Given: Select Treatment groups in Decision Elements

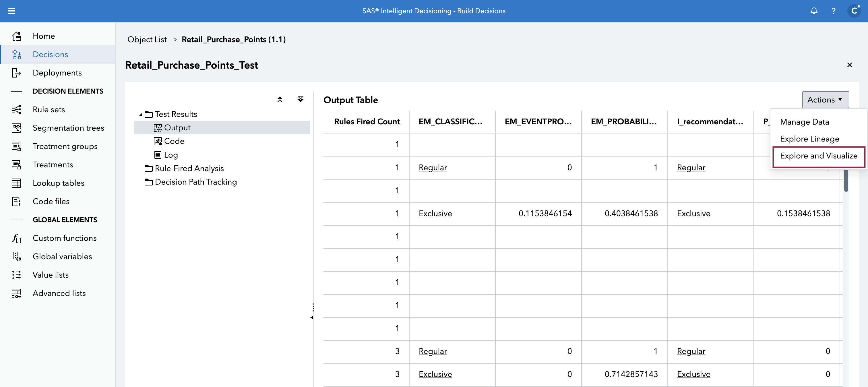Looking at the screenshot, I should (x=65, y=146).
